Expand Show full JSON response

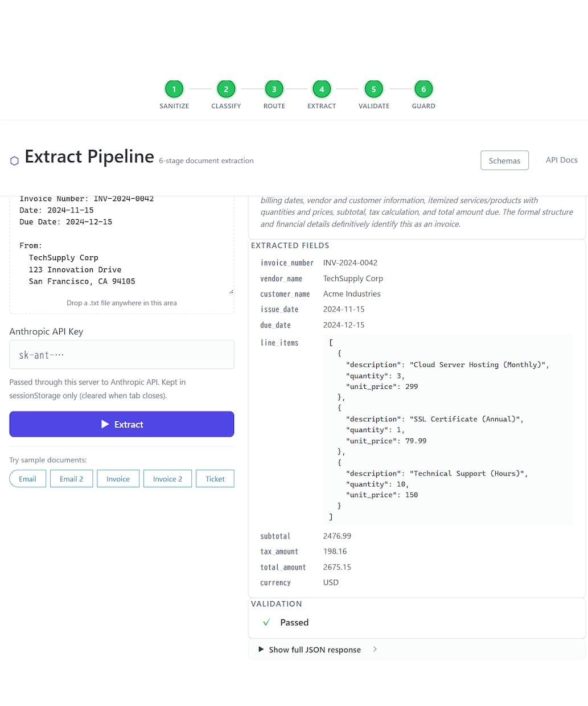pos(310,650)
